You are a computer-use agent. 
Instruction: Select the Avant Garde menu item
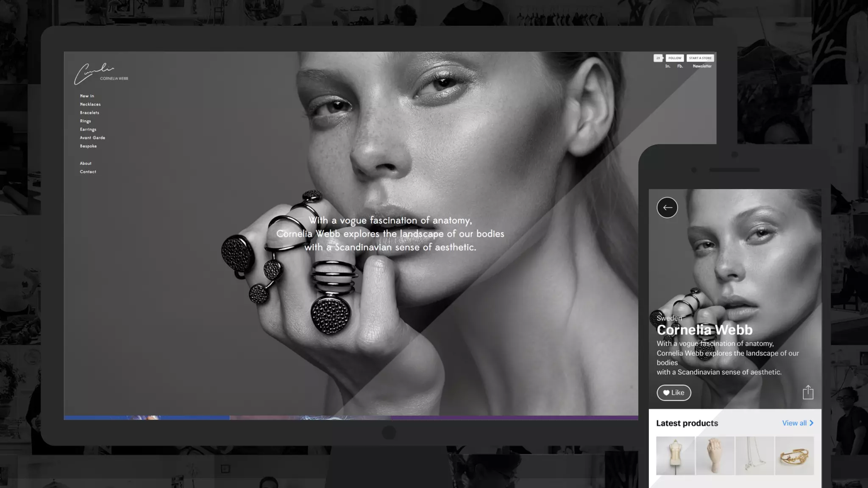(x=92, y=138)
